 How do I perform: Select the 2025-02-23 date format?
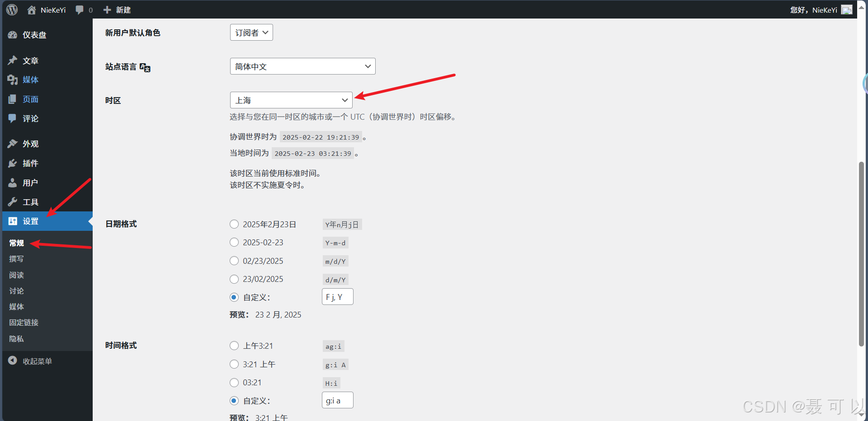tap(234, 242)
